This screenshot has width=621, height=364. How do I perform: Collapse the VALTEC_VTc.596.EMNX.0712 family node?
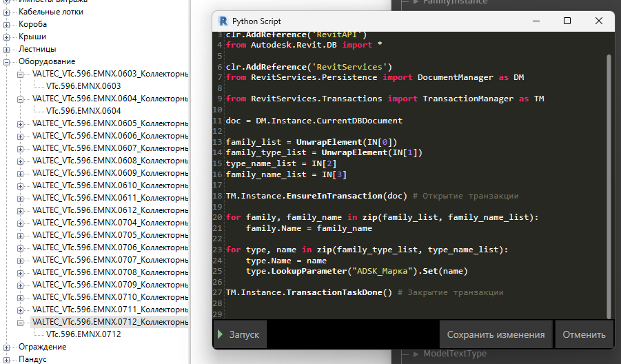click(20, 323)
